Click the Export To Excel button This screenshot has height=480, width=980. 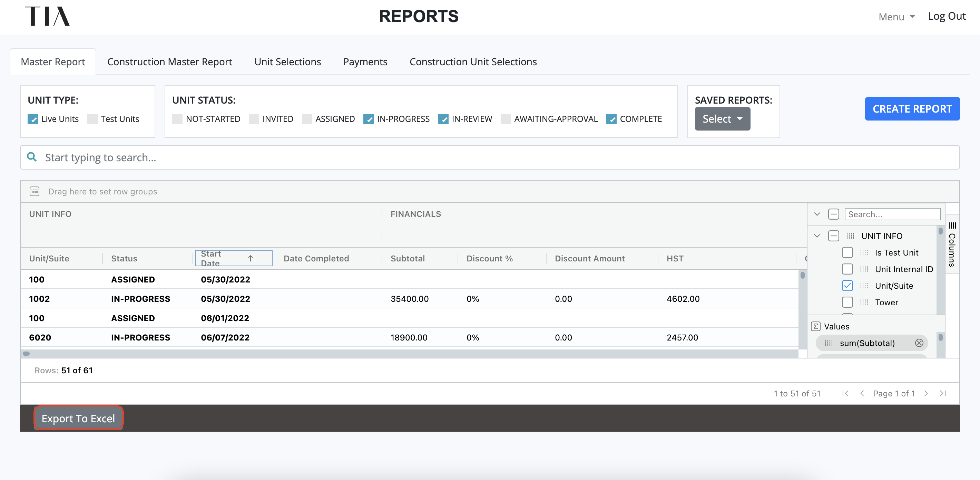(x=78, y=418)
